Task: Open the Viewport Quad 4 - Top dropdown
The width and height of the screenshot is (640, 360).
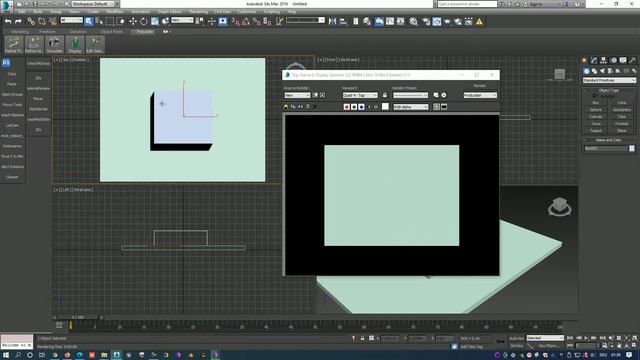Action: pos(360,95)
